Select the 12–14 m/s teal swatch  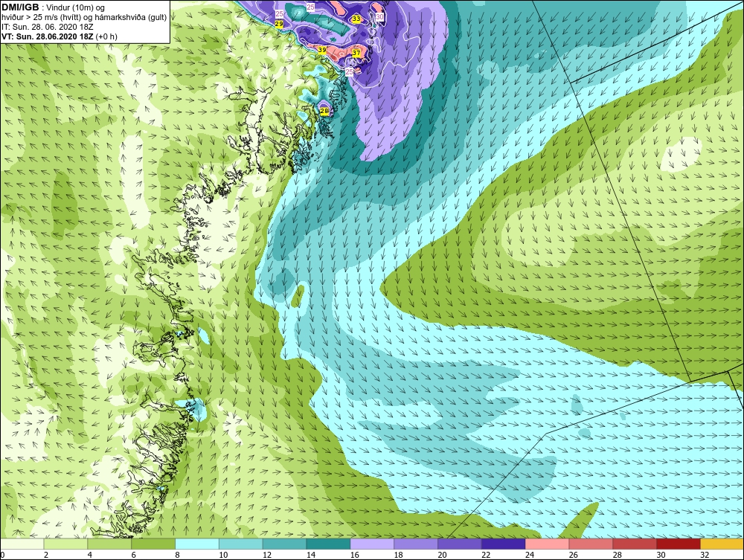click(285, 544)
